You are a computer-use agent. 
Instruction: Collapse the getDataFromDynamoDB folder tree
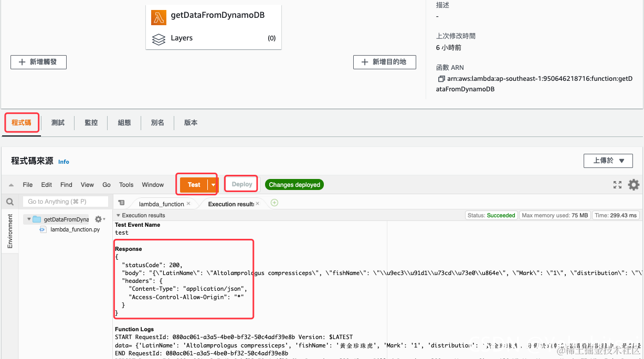(x=29, y=219)
